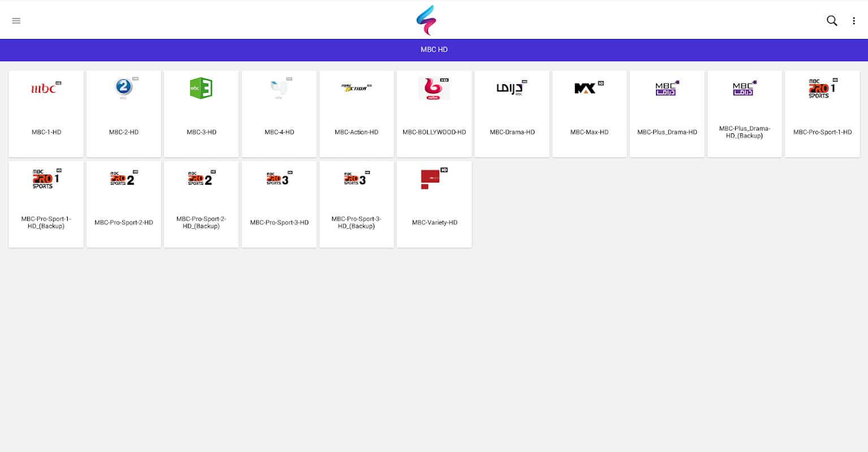Viewport: 868px width, 452px height.
Task: Open the MBC-Pro-Sport-3-HD_(Backup) logo
Action: tap(357, 179)
